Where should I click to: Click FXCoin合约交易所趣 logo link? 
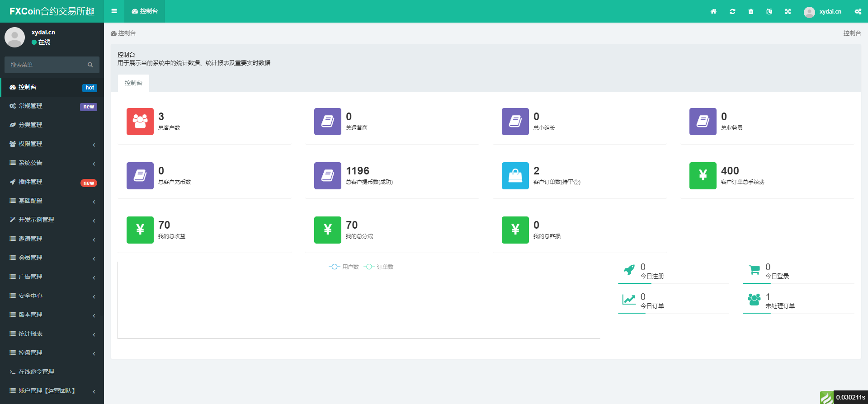point(52,11)
